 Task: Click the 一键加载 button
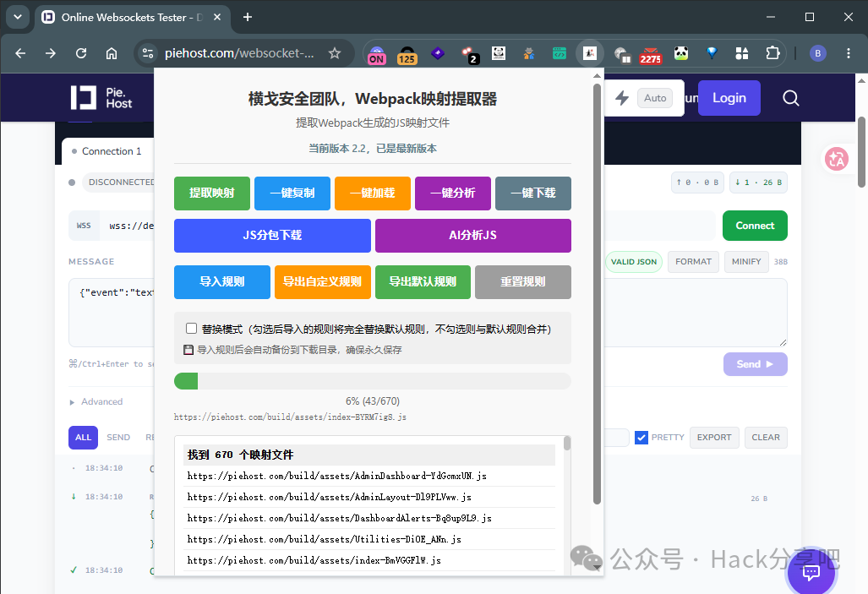pos(373,193)
